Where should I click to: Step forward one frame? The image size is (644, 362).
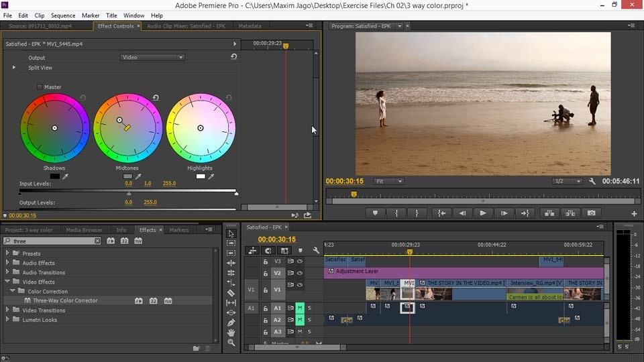[504, 213]
